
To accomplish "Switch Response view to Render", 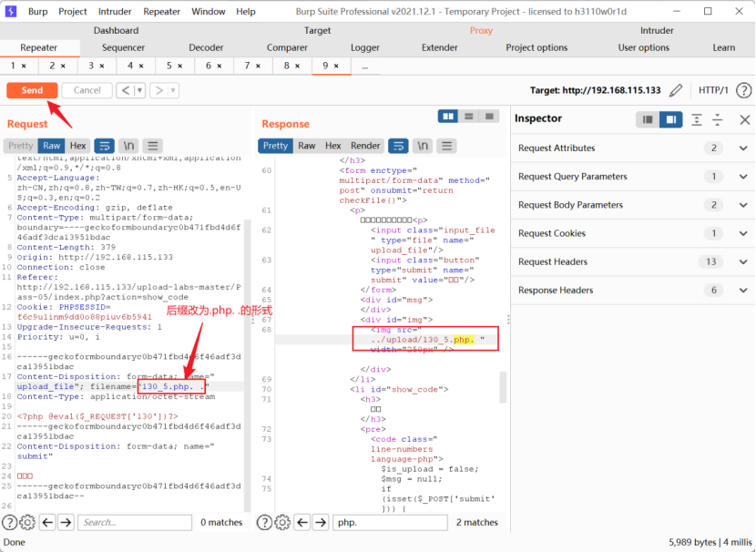I will pos(365,146).
